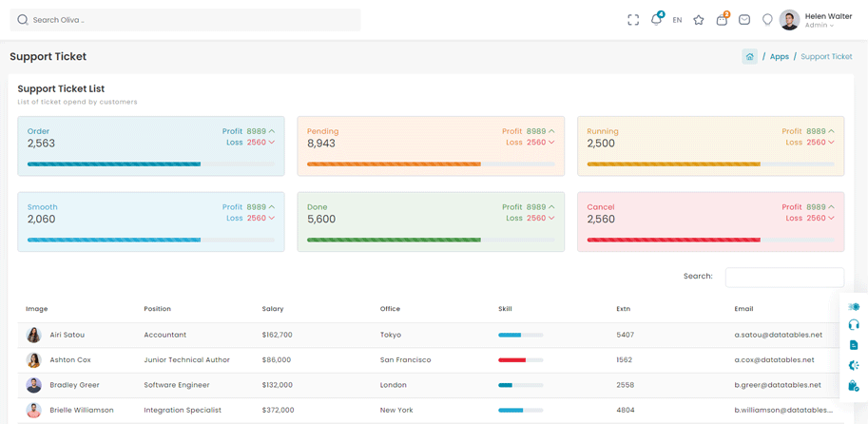Click Airi Satou's skill progress bar

point(520,335)
